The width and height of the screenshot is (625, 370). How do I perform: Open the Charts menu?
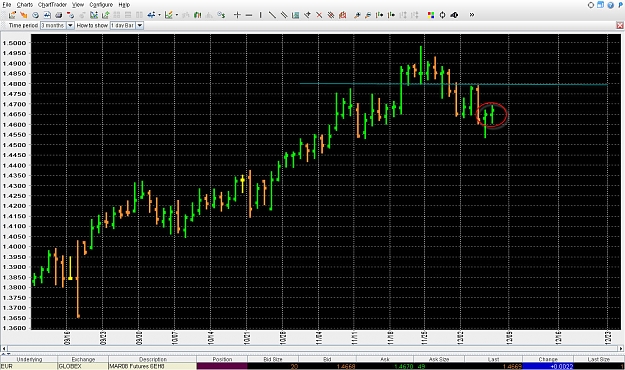pos(25,5)
